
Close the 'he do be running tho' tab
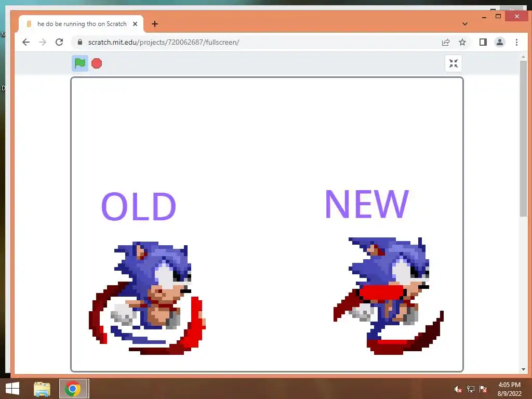(x=135, y=24)
